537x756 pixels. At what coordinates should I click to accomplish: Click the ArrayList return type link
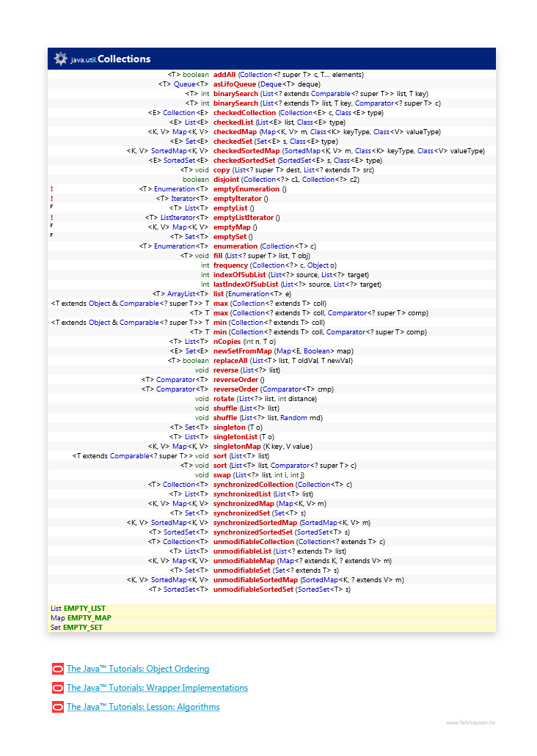[x=181, y=294]
